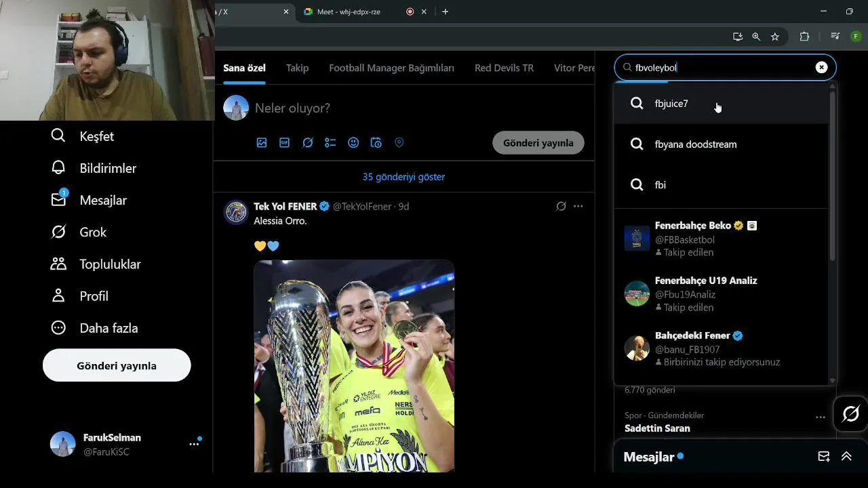Open Fenerbahçe U19 Analiz account result
The height and width of the screenshot is (488, 868).
click(x=722, y=293)
